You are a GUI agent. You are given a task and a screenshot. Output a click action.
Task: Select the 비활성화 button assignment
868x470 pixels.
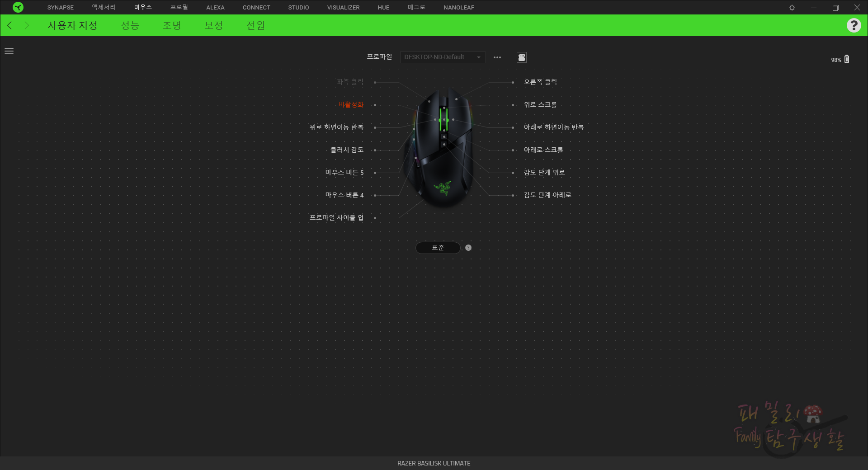click(351, 105)
